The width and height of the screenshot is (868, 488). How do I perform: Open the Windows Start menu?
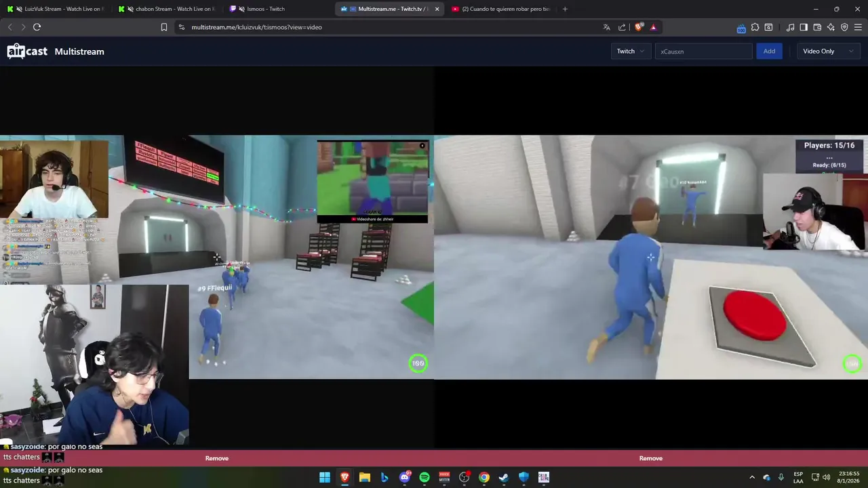click(325, 477)
